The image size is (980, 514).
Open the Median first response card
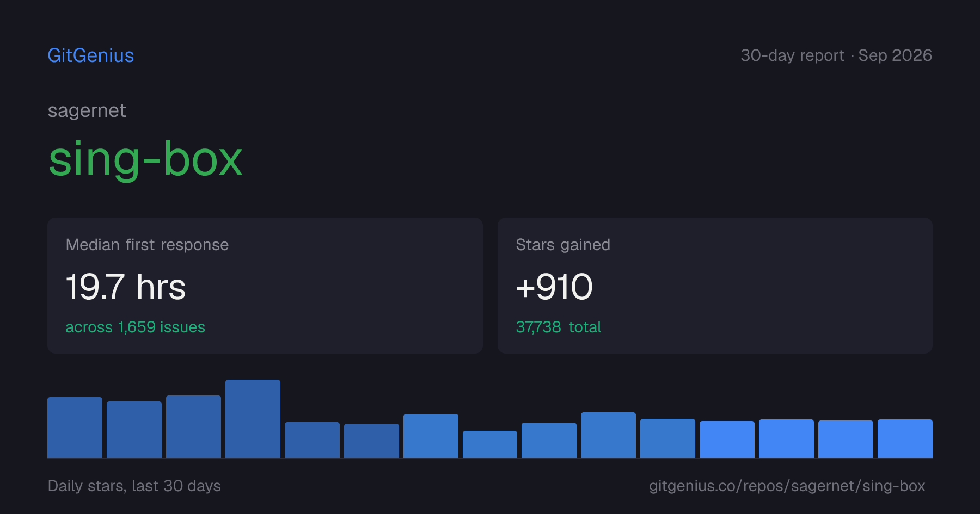(265, 286)
